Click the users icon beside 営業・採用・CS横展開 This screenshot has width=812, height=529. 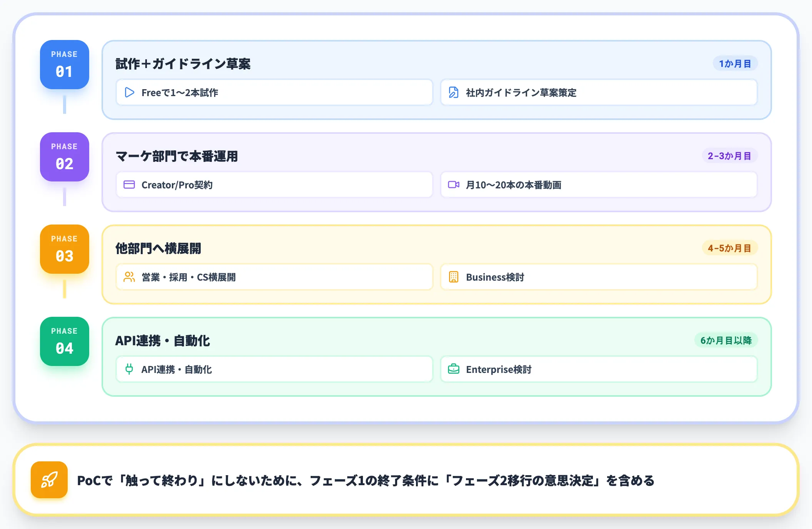[129, 277]
